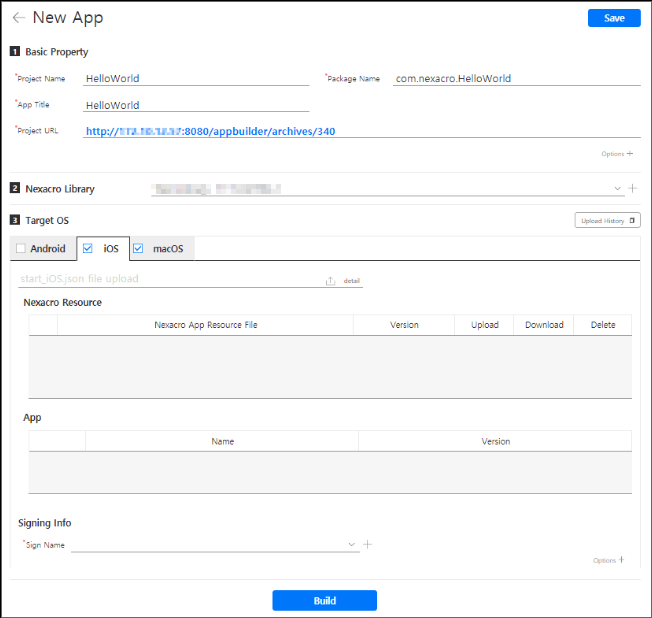The width and height of the screenshot is (652, 618).
Task: Click the upload icon for start_iOS.json file
Action: pos(331,281)
